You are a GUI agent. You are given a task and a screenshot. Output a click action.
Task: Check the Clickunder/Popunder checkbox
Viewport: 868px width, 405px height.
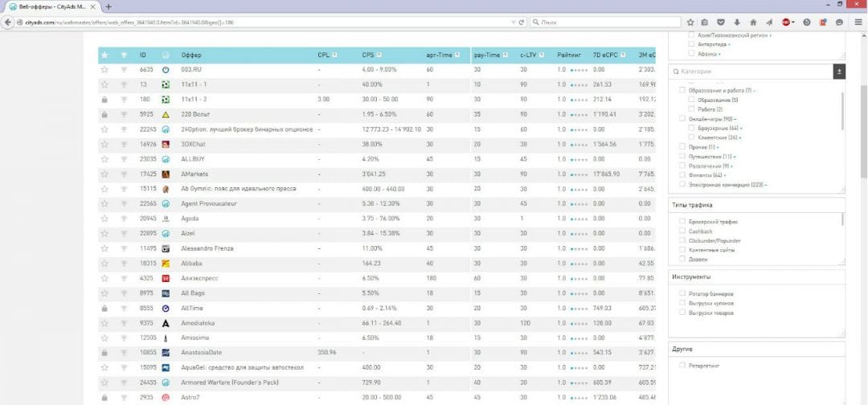(x=682, y=241)
